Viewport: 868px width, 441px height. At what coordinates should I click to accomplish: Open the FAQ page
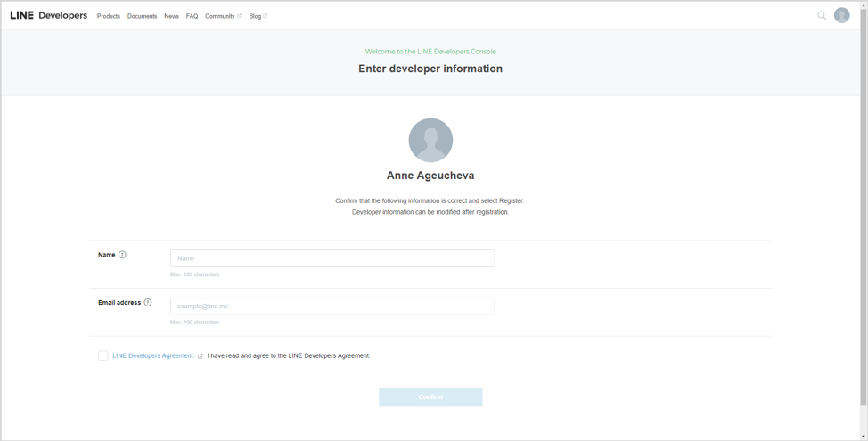coord(192,16)
